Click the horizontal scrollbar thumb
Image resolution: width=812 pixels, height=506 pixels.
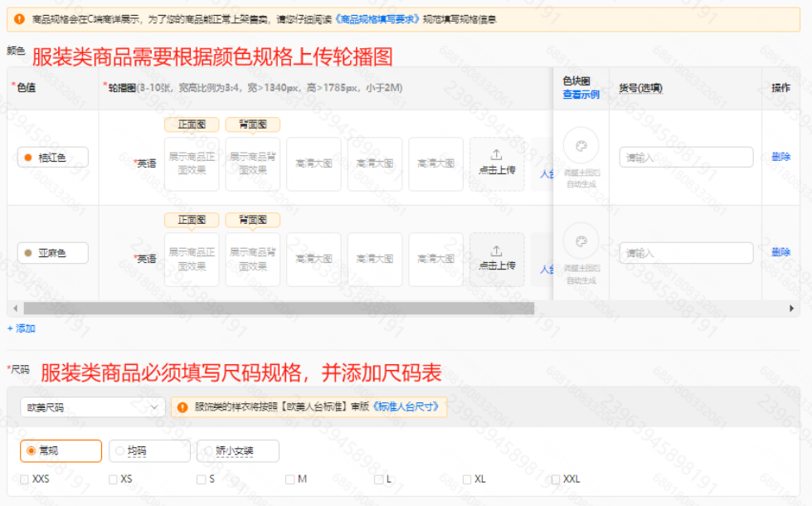[279, 308]
